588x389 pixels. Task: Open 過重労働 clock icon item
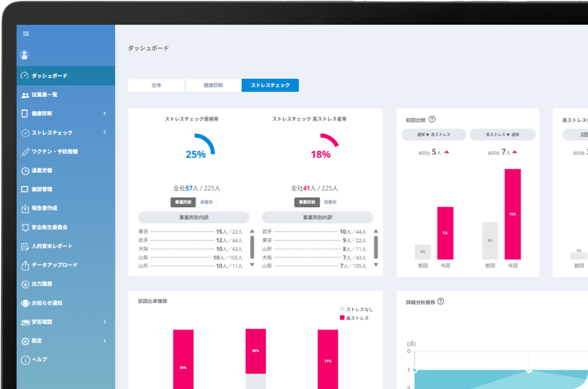tap(25, 171)
